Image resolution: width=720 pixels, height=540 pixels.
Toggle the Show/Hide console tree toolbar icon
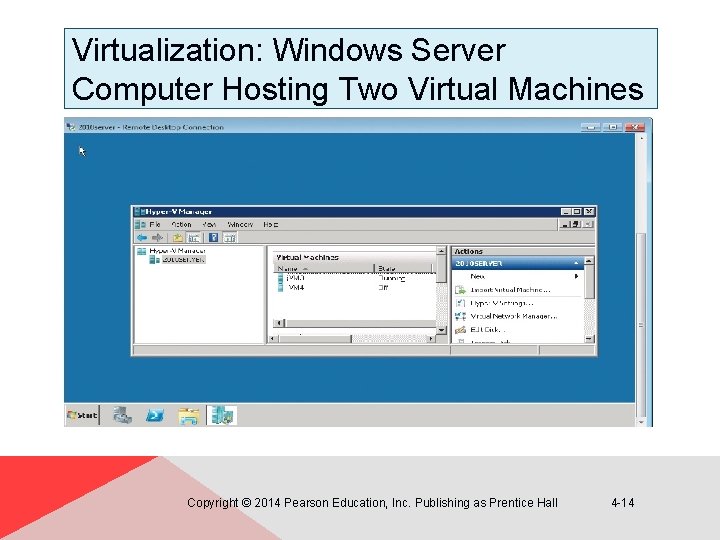[194, 237]
